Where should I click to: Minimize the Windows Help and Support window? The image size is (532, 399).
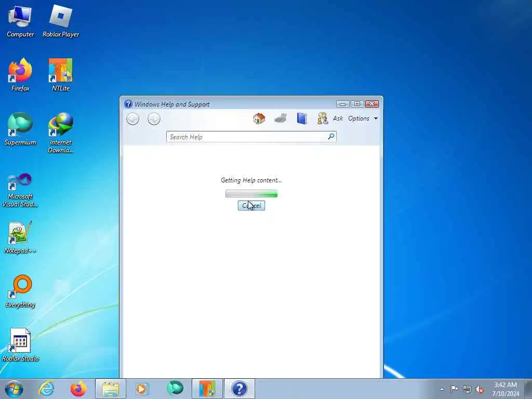click(342, 104)
